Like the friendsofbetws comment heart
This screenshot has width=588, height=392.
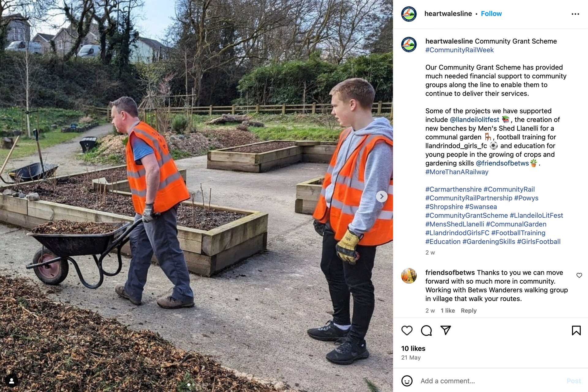point(579,275)
